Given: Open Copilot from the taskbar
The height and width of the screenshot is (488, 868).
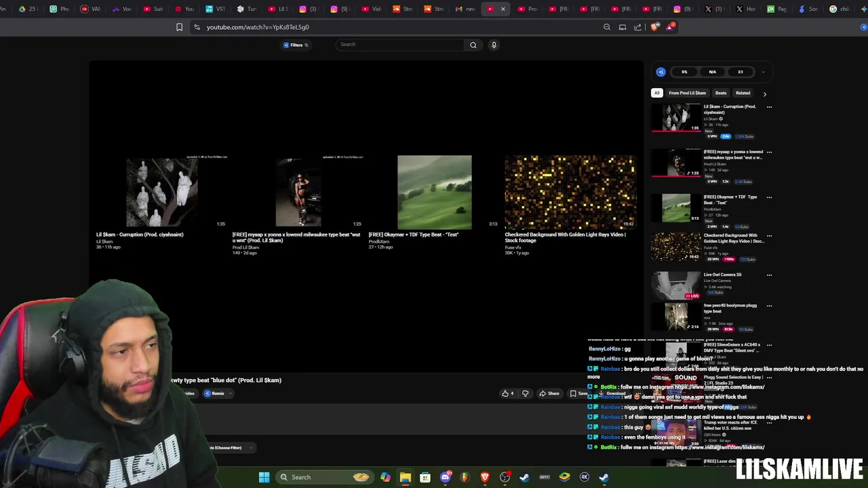Looking at the screenshot, I should tap(385, 477).
